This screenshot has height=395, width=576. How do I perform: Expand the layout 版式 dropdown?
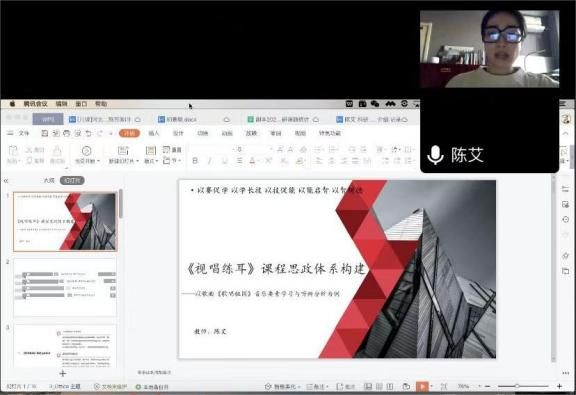coord(151,161)
